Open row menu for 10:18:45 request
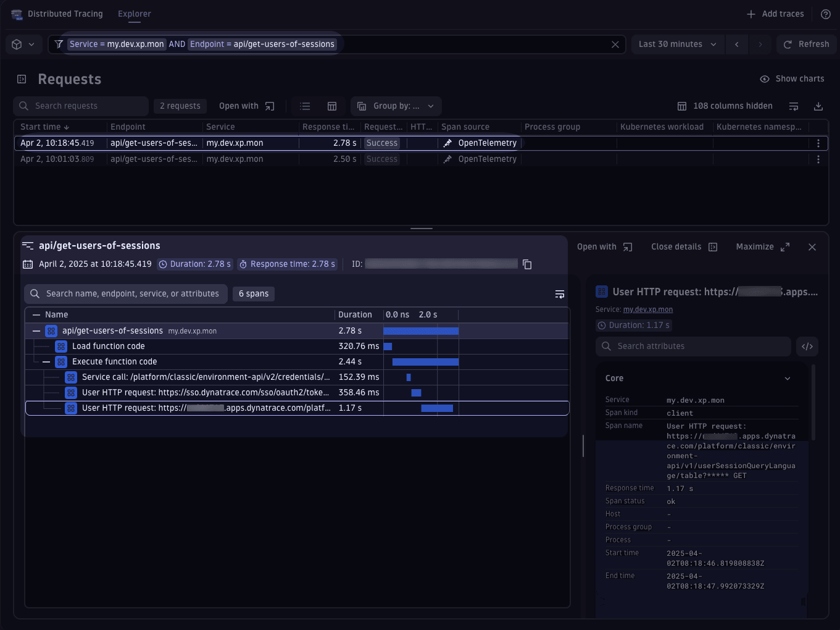The image size is (840, 630). [818, 143]
